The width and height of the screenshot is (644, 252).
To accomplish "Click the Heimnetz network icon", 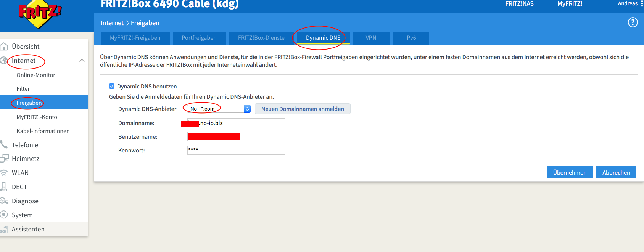I will coord(4,159).
